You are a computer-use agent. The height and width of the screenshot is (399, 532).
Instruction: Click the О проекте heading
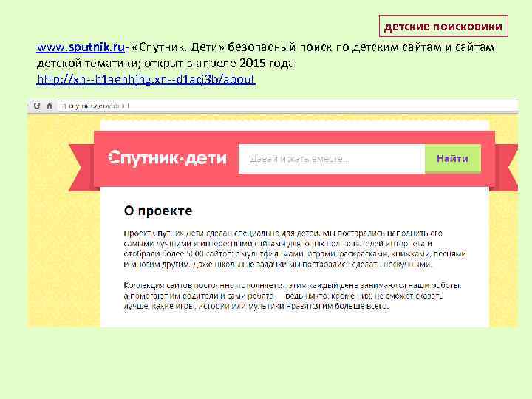pos(158,211)
